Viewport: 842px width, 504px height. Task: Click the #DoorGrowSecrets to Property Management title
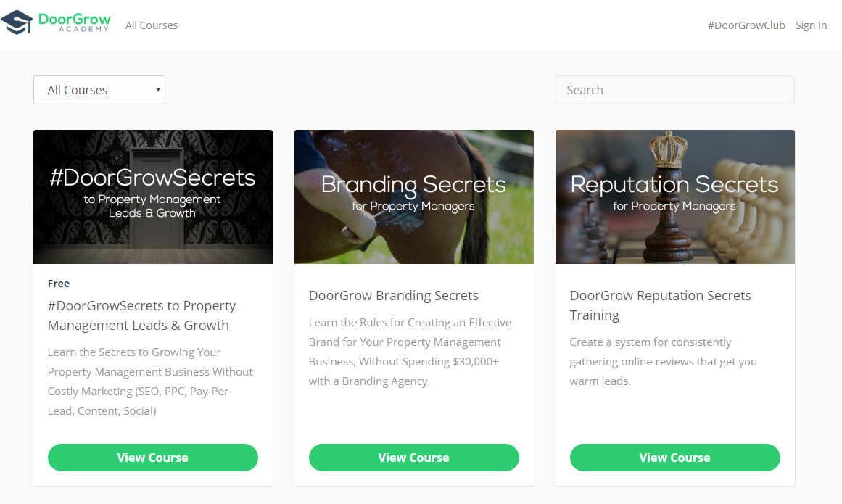coord(141,315)
